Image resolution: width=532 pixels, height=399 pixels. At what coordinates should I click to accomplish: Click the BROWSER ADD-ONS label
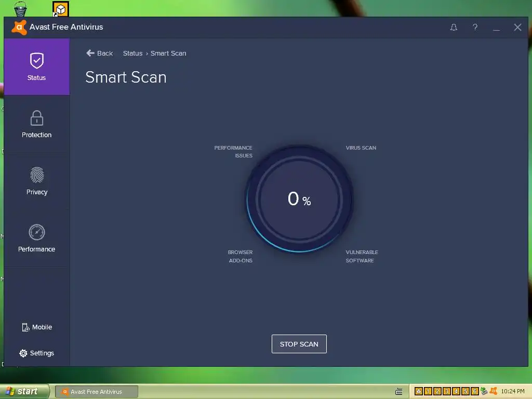coord(240,257)
